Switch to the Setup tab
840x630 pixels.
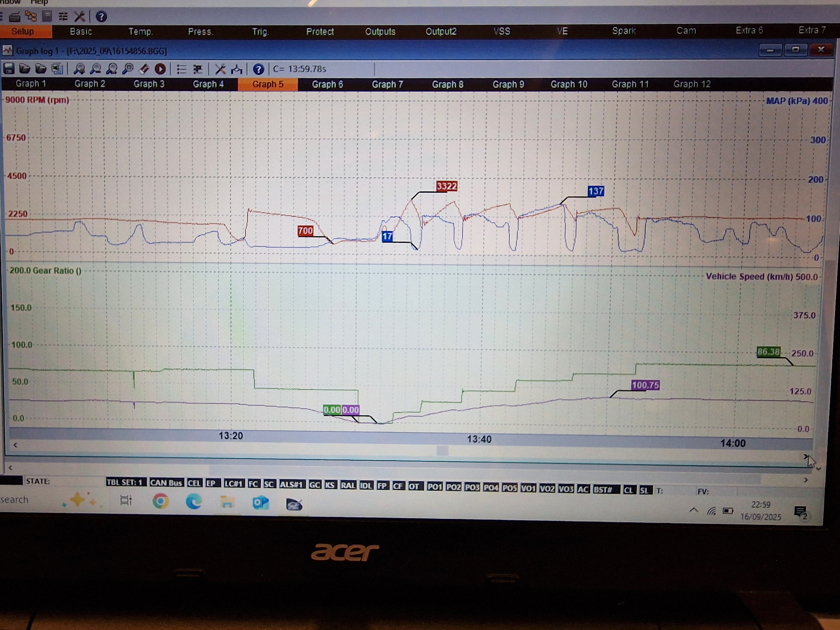pos(23,31)
